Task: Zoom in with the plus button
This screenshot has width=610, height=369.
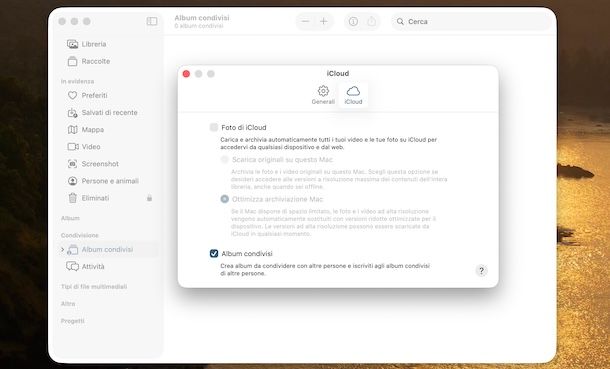Action: tap(324, 21)
